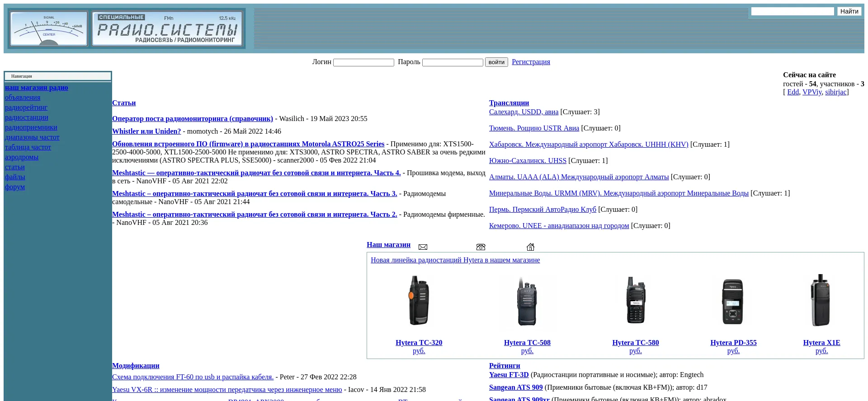
Task: Open диапазоны частот in navigation menu
Action: click(x=32, y=137)
